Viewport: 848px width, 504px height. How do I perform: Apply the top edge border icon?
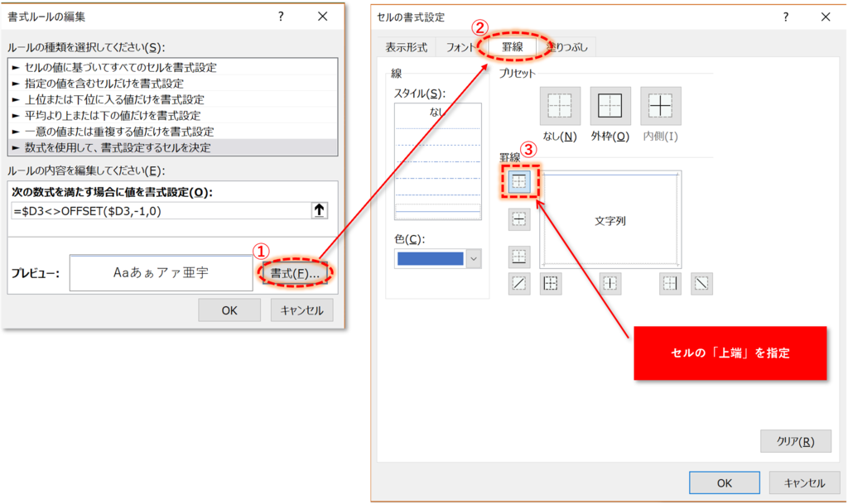tap(518, 182)
